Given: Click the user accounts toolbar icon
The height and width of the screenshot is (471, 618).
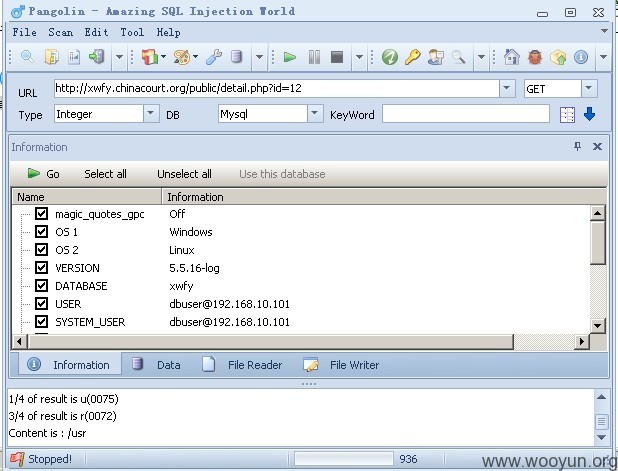Looking at the screenshot, I should (x=436, y=57).
